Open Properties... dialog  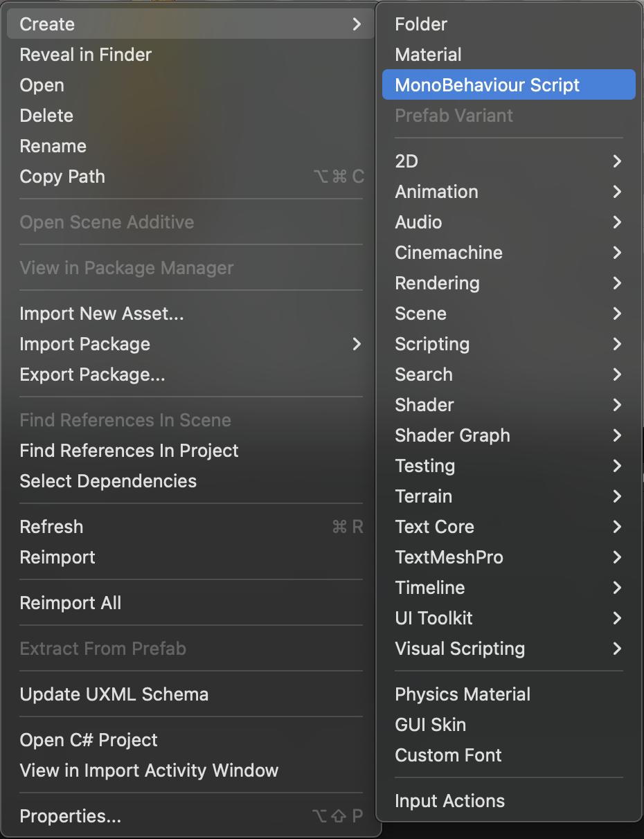pyautogui.click(x=71, y=816)
